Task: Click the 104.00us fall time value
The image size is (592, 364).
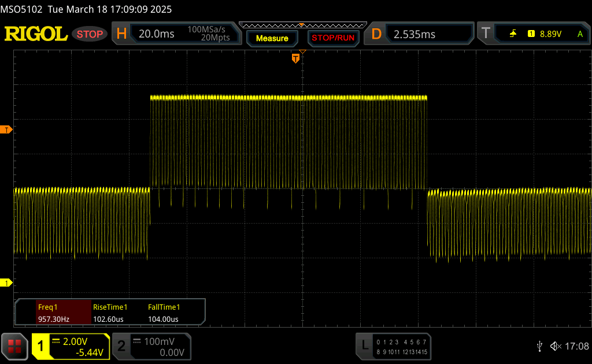Action: point(163,319)
